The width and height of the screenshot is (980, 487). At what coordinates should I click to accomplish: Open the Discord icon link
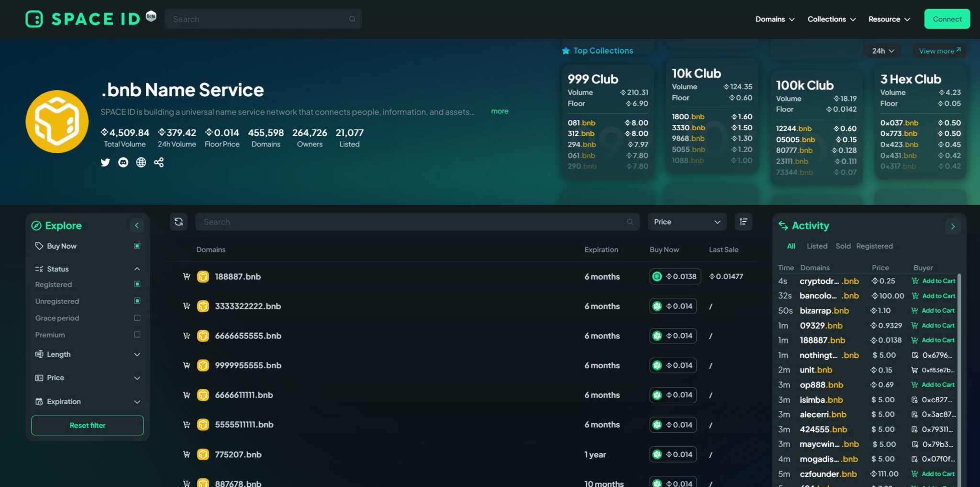(x=123, y=162)
